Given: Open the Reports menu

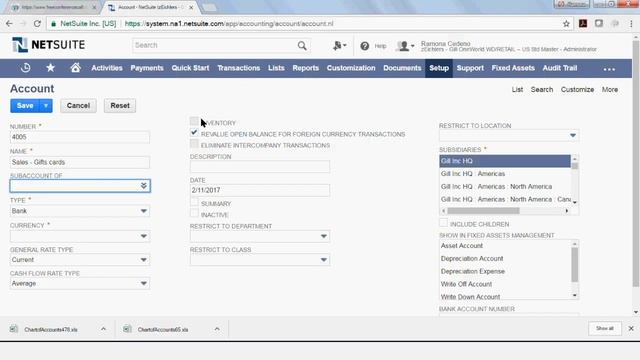Looking at the screenshot, I should pos(305,68).
